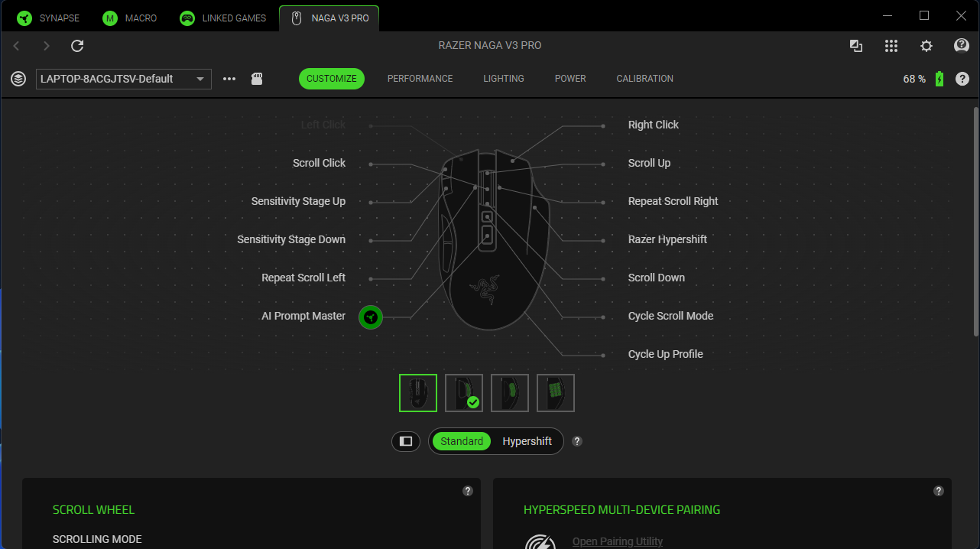
Task: Open the feedback help bubble icon
Action: click(962, 46)
